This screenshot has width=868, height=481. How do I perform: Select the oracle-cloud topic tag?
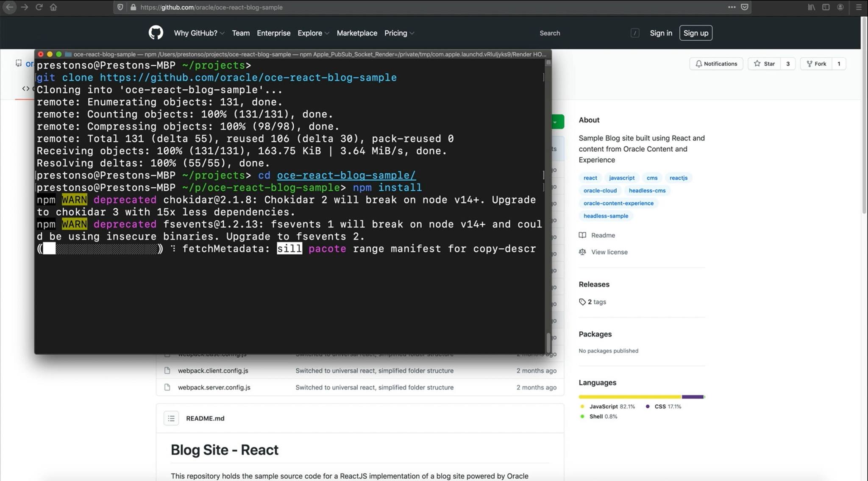(600, 191)
